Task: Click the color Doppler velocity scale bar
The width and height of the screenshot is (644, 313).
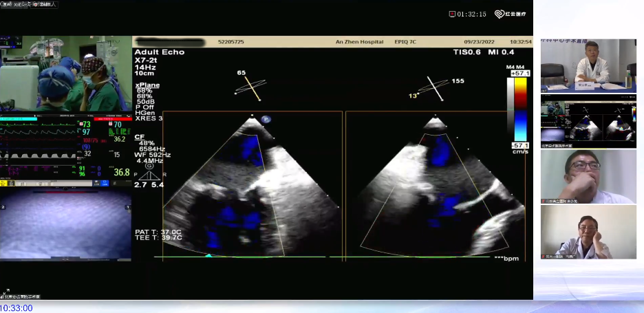Action: point(521,110)
